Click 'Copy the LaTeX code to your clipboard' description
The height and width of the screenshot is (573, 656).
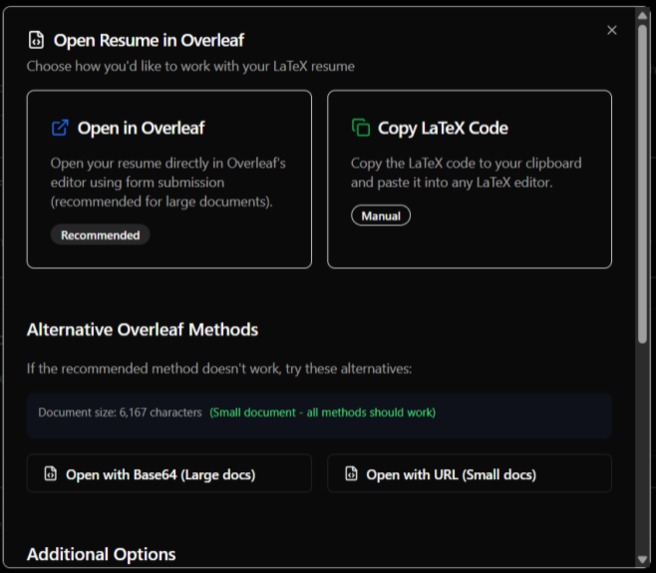coord(466,173)
